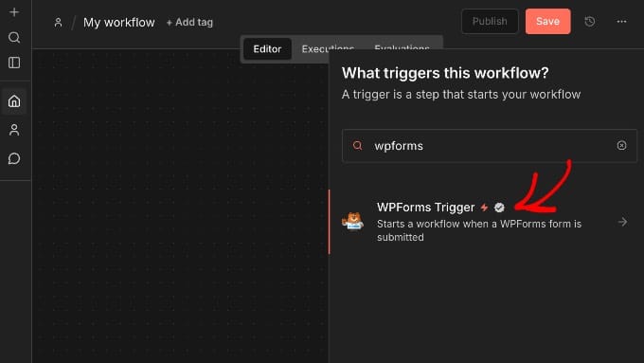Click Add tag link
The image size is (644, 363).
click(x=189, y=22)
